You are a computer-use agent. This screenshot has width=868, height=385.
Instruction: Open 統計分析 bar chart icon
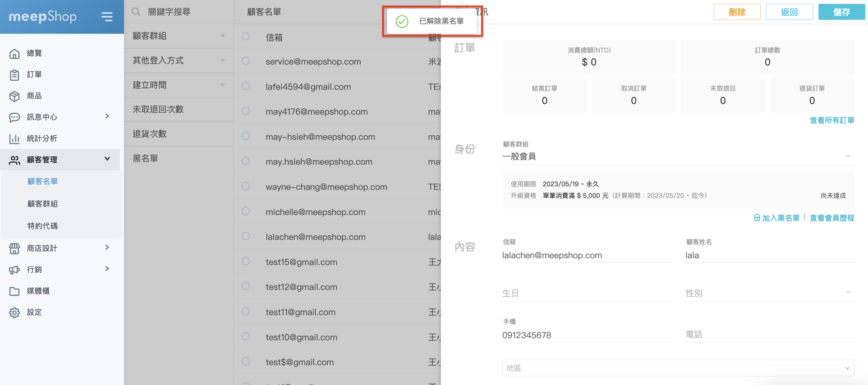[14, 138]
